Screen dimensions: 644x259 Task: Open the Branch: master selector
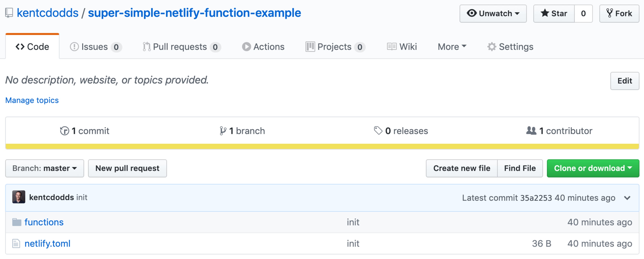pyautogui.click(x=44, y=168)
